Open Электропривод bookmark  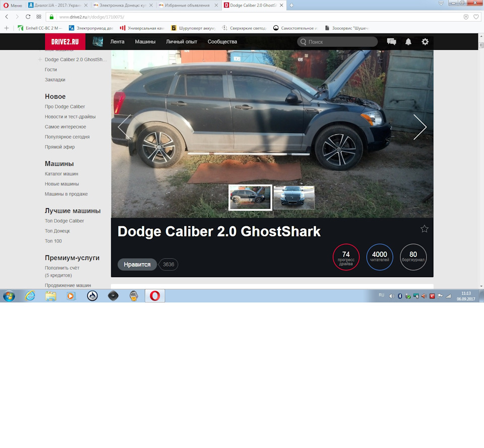91,28
